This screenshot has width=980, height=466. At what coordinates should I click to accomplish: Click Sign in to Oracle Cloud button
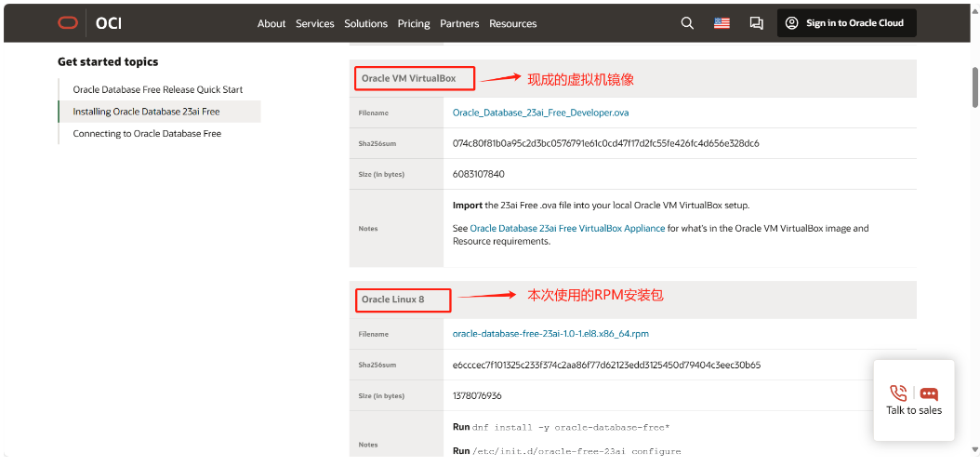pos(847,23)
